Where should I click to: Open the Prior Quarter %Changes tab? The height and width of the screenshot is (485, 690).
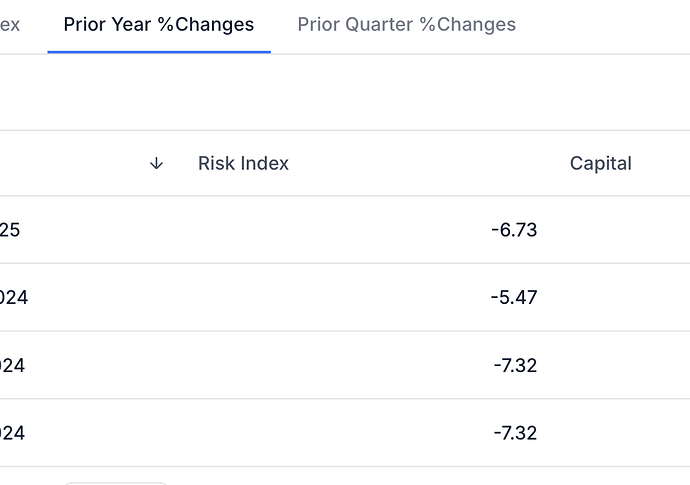click(x=407, y=25)
